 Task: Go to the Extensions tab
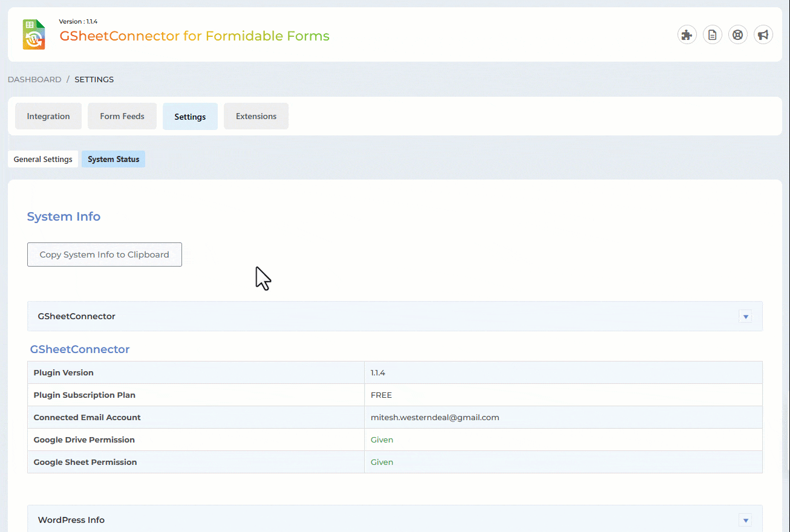[x=256, y=116]
